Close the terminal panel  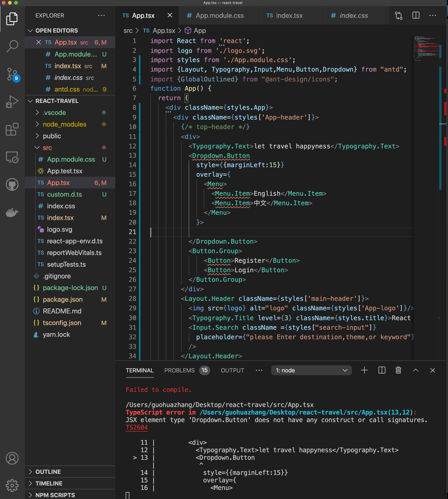pos(432,370)
